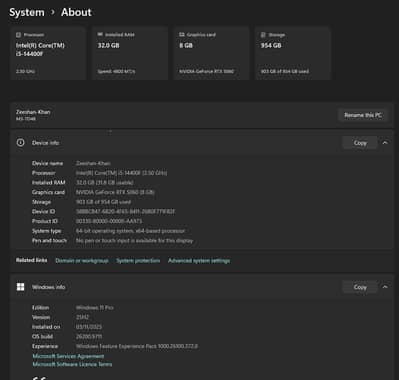Click the Related links label
The height and width of the screenshot is (380, 399).
pos(32,260)
